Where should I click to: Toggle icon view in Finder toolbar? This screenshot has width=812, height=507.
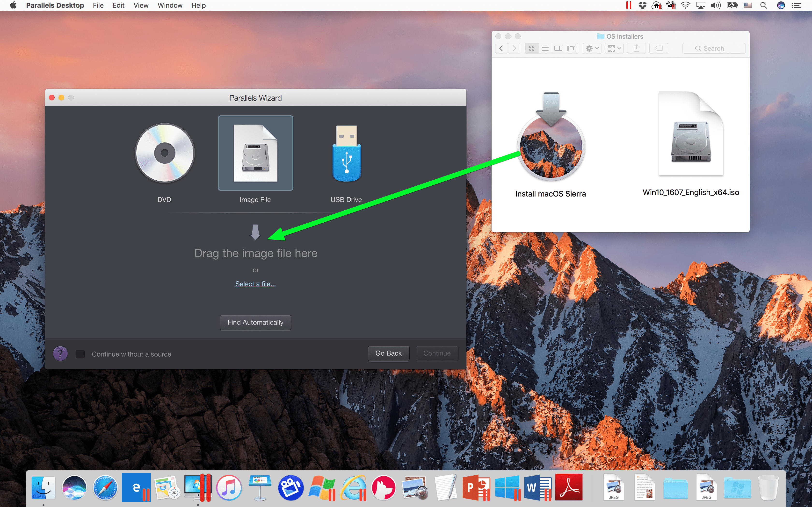click(x=531, y=48)
